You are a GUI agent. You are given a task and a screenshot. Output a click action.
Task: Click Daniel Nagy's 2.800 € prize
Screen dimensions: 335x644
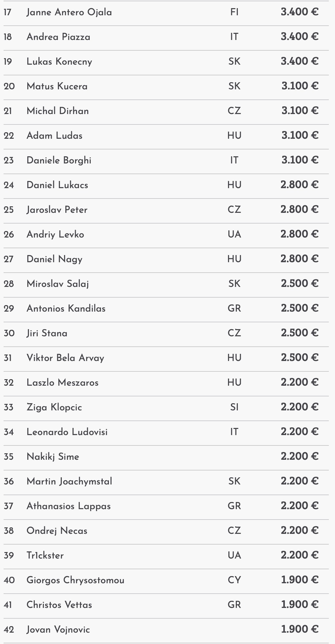pos(299,259)
